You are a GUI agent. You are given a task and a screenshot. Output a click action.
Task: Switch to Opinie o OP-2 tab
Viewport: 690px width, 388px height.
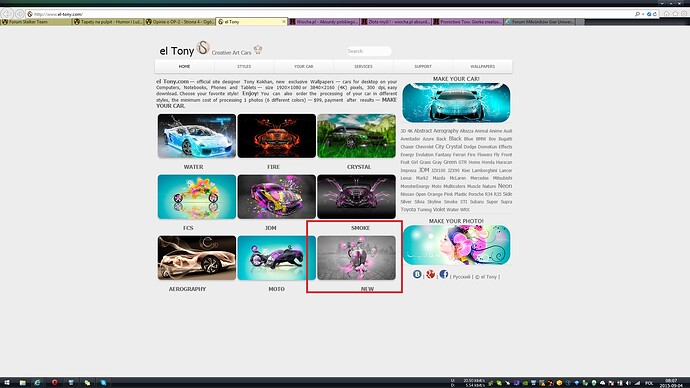click(180, 22)
